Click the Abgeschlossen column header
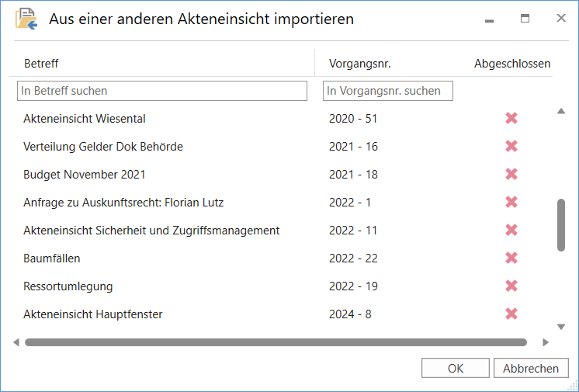Image resolution: width=579 pixels, height=392 pixels. [x=512, y=64]
